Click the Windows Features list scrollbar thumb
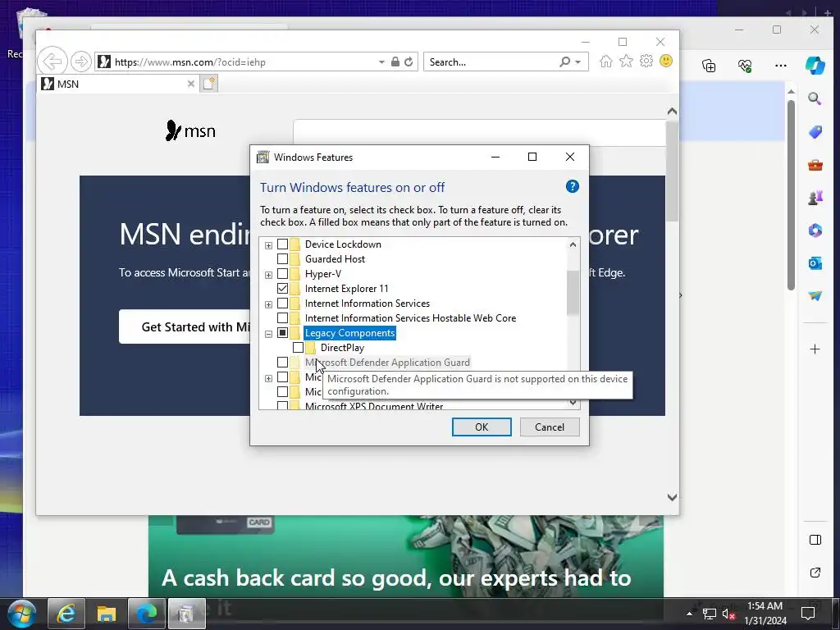 point(573,293)
